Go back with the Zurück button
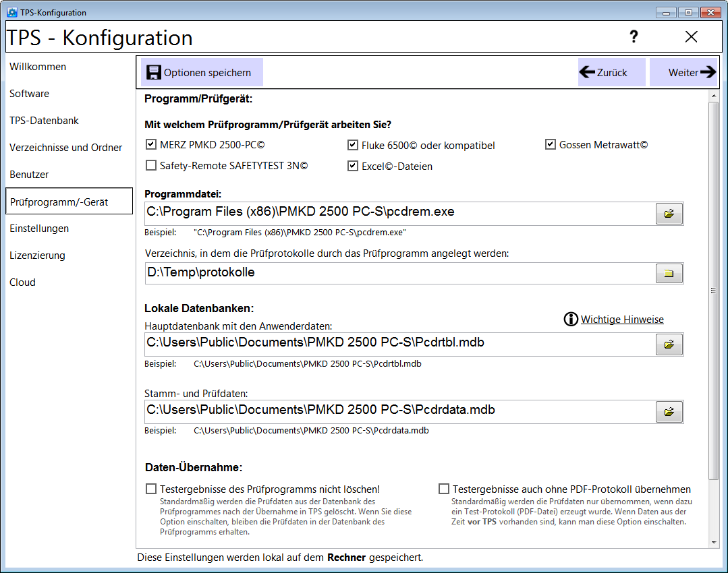The width and height of the screenshot is (728, 573). [611, 72]
